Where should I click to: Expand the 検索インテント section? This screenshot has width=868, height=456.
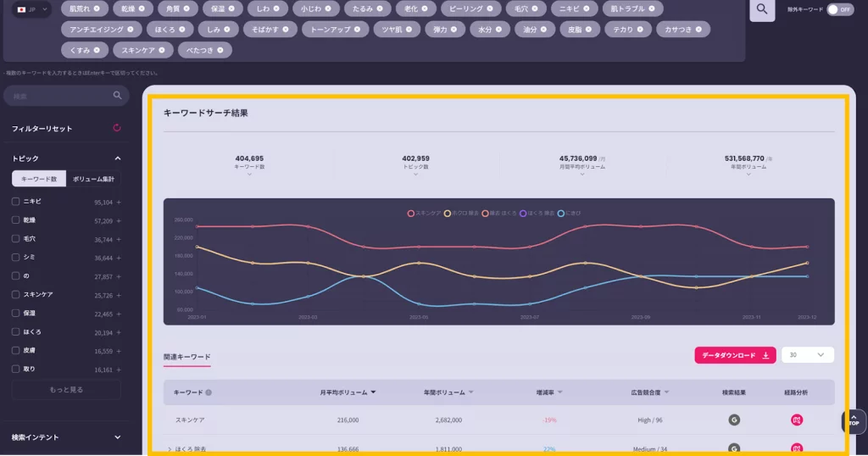(117, 437)
